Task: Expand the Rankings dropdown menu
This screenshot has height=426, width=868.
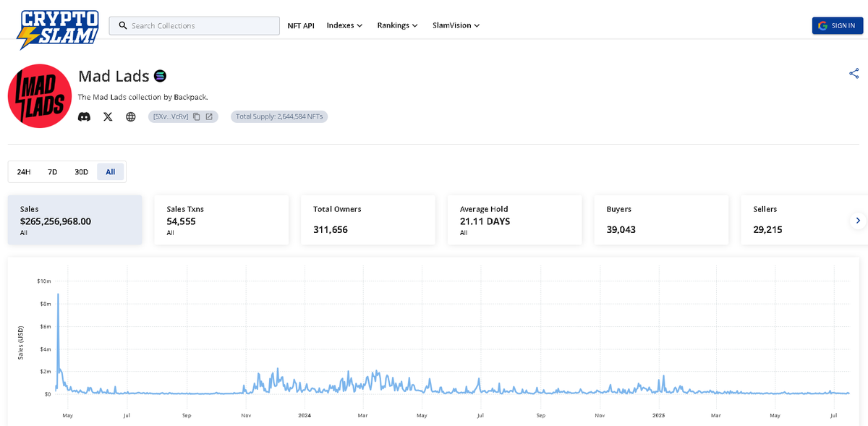Action: click(x=397, y=25)
